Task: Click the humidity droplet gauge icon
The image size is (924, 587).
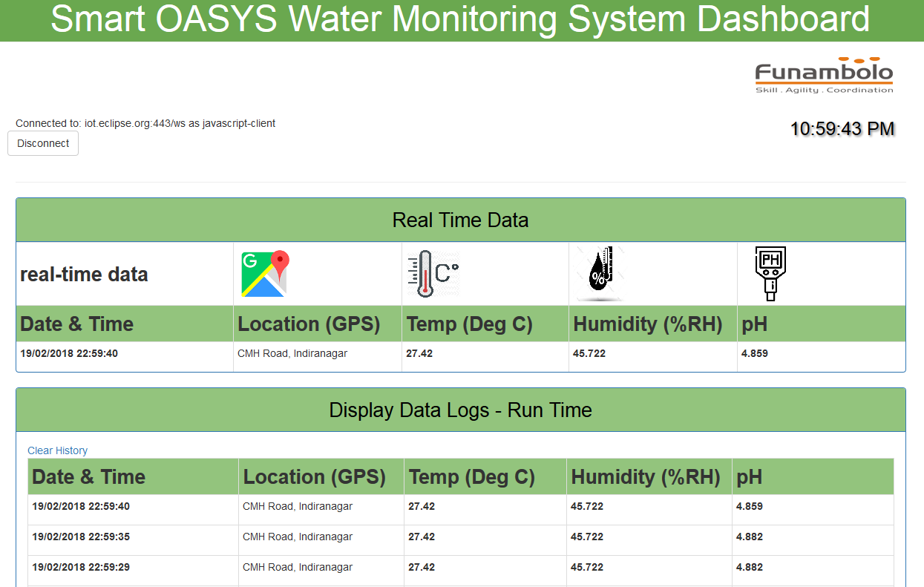Action: click(x=598, y=272)
